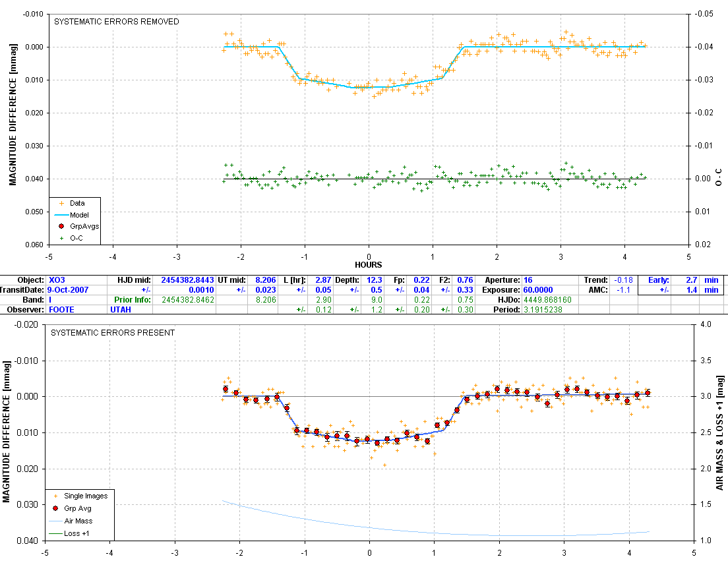Click the 'SYSTEMATIC ERRORS PRESENT' chart title
This screenshot has height=561, width=728.
[113, 333]
